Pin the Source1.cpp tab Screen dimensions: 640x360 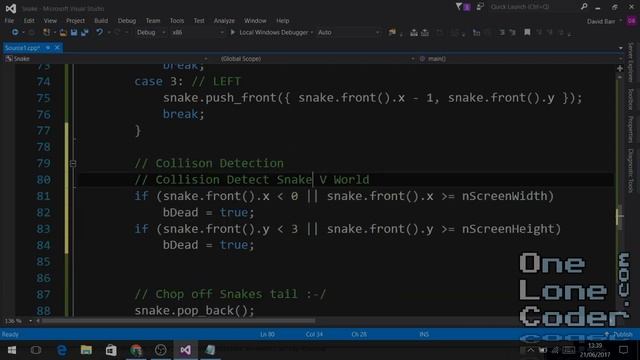48,48
